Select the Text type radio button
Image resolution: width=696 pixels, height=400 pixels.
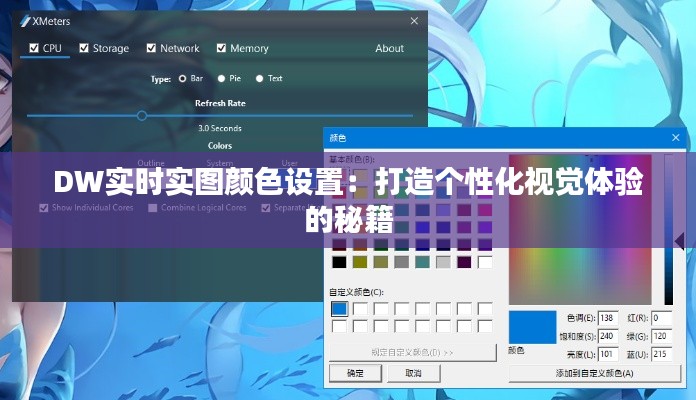260,78
